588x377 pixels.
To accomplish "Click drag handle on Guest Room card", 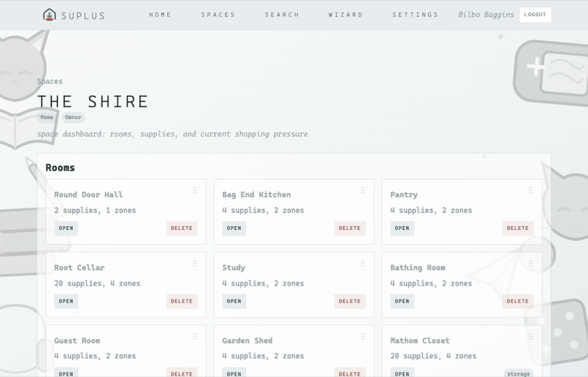I will (x=195, y=337).
